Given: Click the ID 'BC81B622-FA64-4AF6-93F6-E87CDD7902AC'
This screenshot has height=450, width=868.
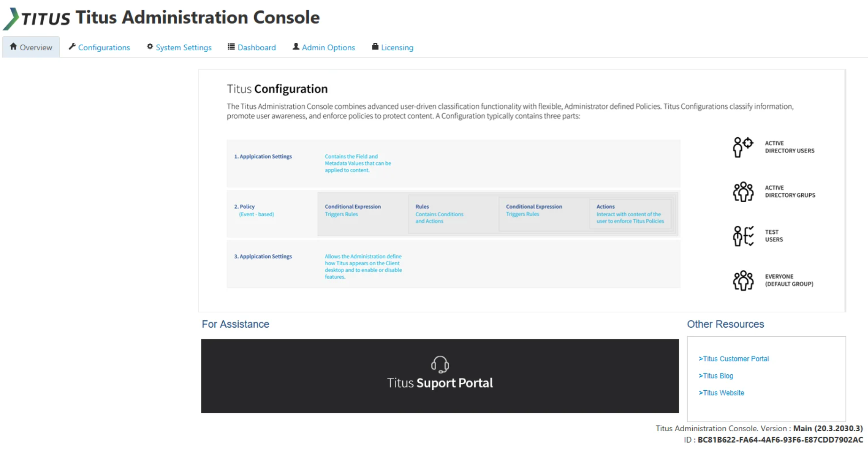Looking at the screenshot, I should (781, 440).
